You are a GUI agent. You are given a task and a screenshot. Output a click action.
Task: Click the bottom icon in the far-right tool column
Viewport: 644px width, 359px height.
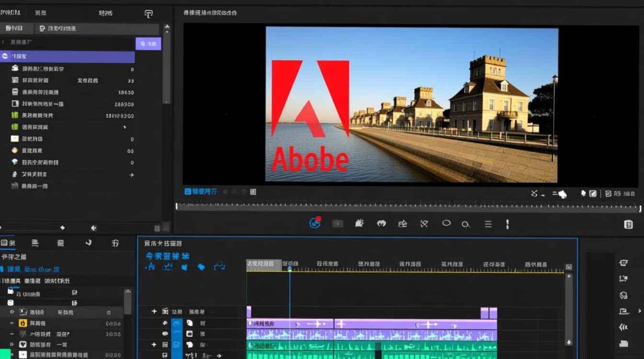623,344
